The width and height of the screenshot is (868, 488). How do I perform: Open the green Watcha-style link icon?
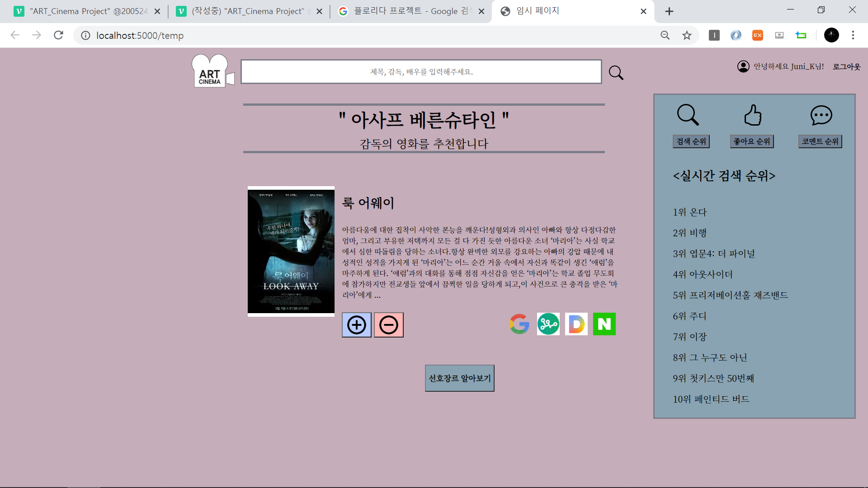pyautogui.click(x=548, y=324)
